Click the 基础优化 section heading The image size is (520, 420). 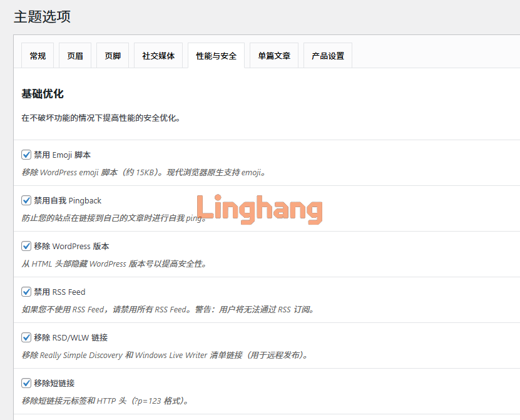(43, 94)
